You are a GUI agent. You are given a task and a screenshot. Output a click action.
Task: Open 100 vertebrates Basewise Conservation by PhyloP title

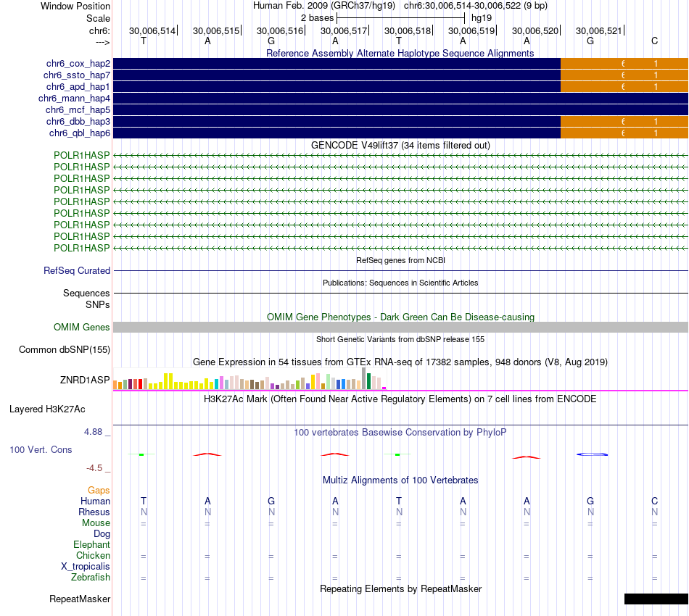coord(400,433)
